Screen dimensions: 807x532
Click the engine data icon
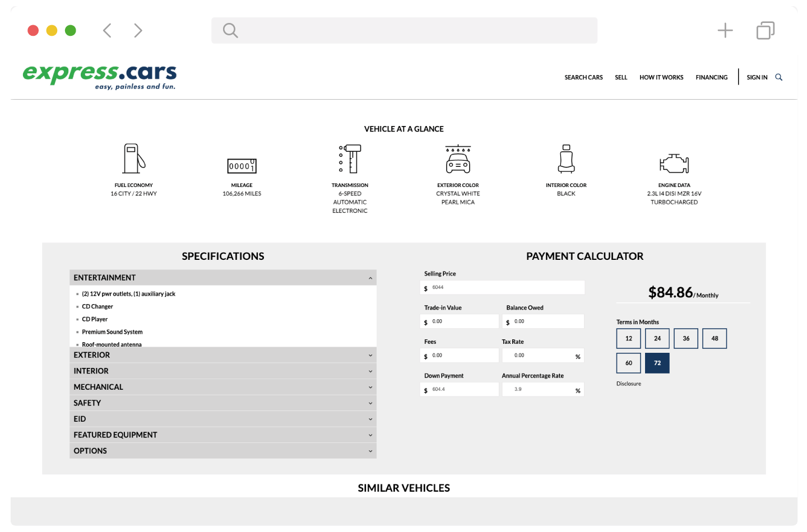pyautogui.click(x=674, y=164)
